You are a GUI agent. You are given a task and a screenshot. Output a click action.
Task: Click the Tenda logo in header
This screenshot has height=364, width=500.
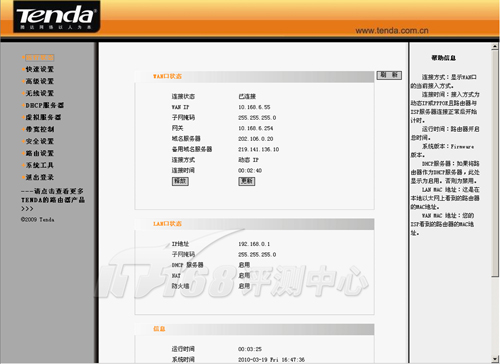point(57,17)
